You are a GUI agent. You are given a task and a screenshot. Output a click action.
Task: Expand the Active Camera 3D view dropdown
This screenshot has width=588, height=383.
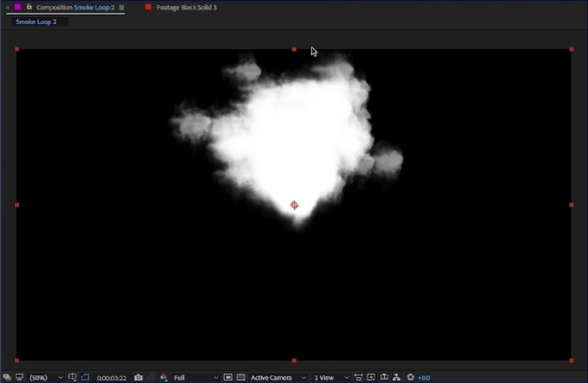278,378
